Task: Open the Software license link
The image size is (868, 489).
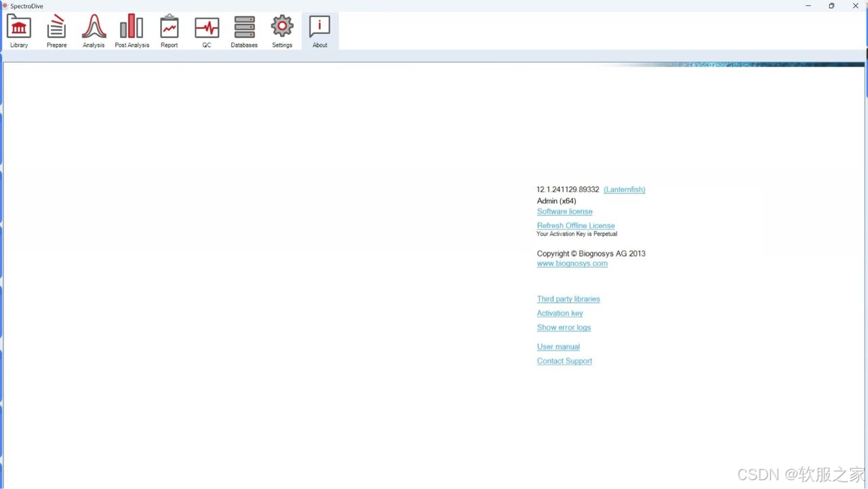Action: point(565,212)
